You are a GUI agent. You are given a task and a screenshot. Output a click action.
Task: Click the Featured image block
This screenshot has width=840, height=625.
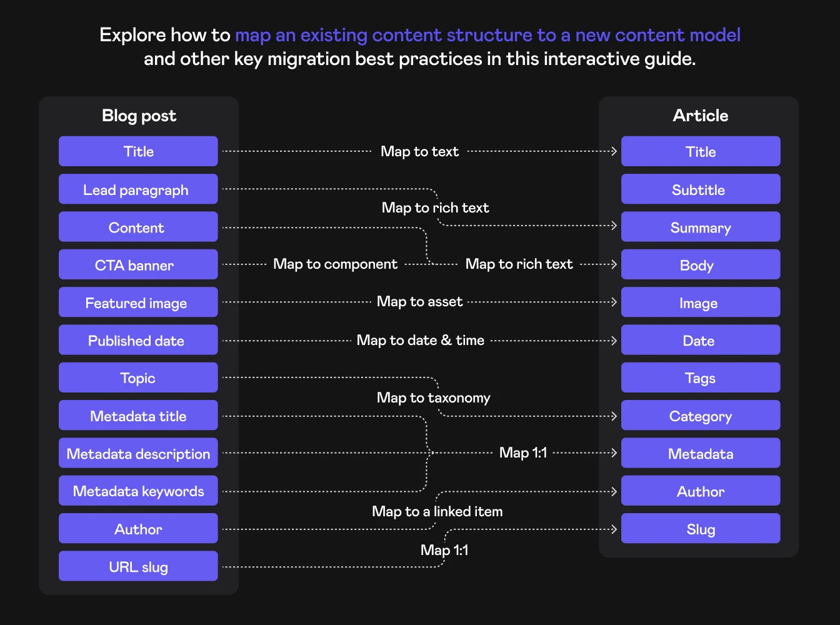[x=138, y=302]
